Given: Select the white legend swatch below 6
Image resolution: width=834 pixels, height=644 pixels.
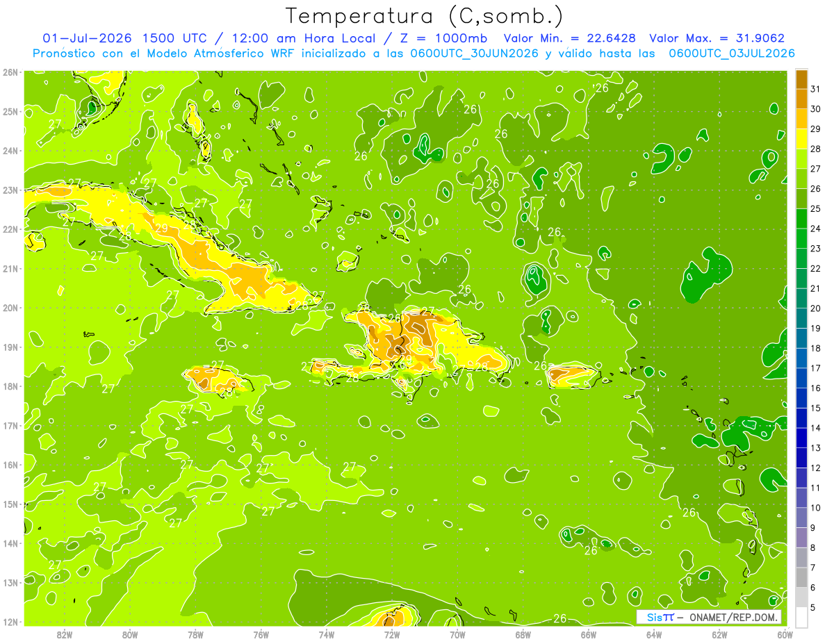Looking at the screenshot, I should [801, 616].
